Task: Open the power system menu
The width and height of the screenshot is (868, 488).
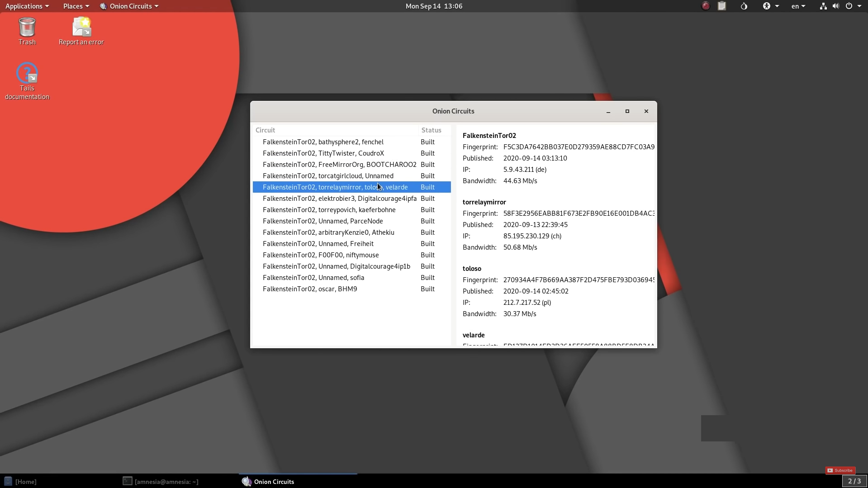Action: coord(853,6)
